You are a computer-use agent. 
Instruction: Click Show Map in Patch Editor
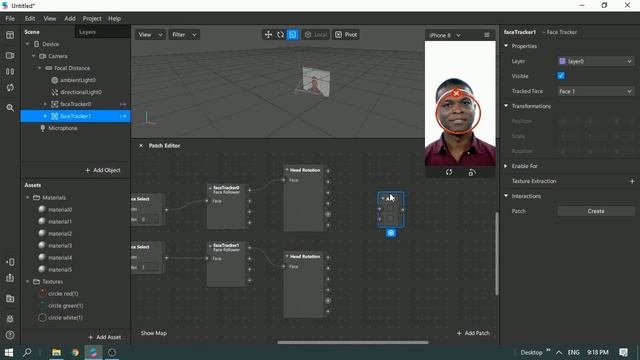click(x=153, y=333)
